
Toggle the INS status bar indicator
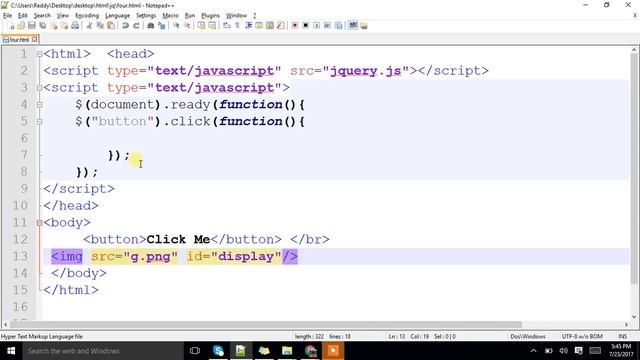[622, 336]
